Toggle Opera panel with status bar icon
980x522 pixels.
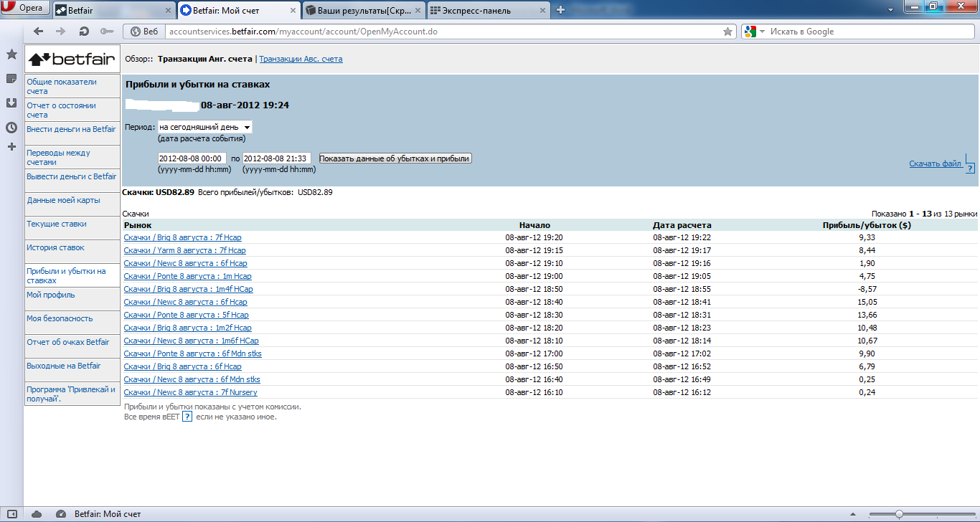pos(12,514)
